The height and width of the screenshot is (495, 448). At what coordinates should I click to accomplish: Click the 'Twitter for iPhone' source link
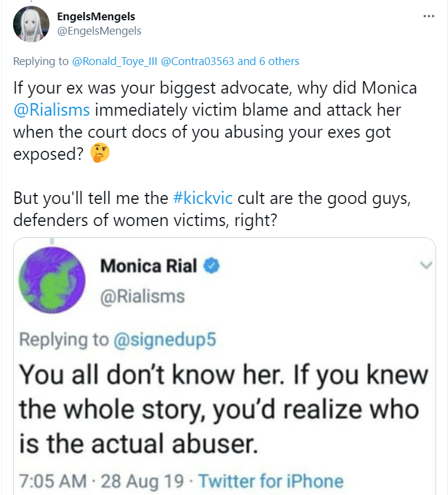[x=271, y=481]
